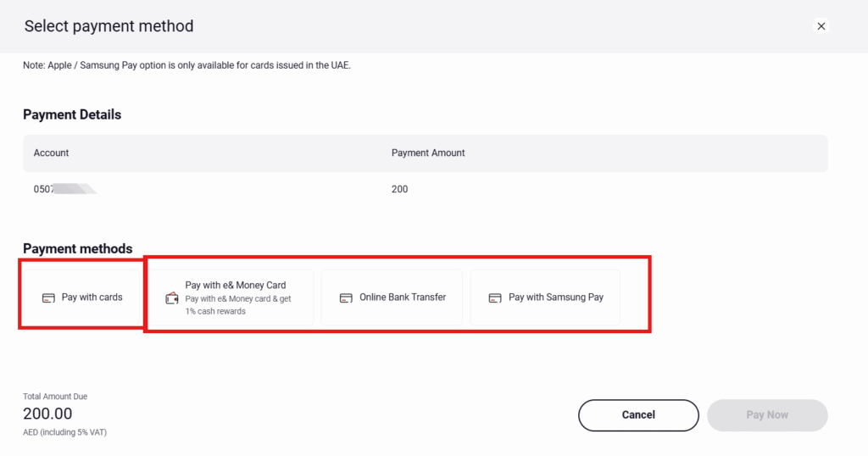Click the card icon beside Pay with Samsung Pay
This screenshot has height=456, width=868.
495,298
